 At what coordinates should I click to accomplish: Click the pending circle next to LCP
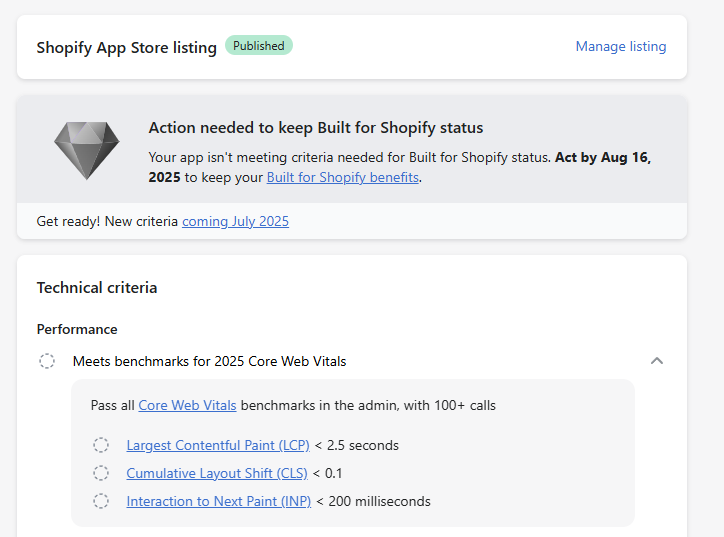(101, 445)
